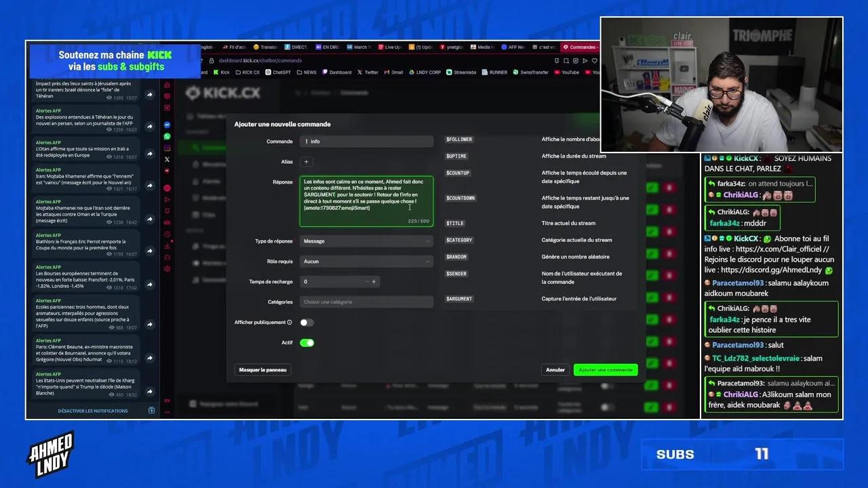Open the SwissTransfer bookmark
The height and width of the screenshot is (488, 868).
531,72
